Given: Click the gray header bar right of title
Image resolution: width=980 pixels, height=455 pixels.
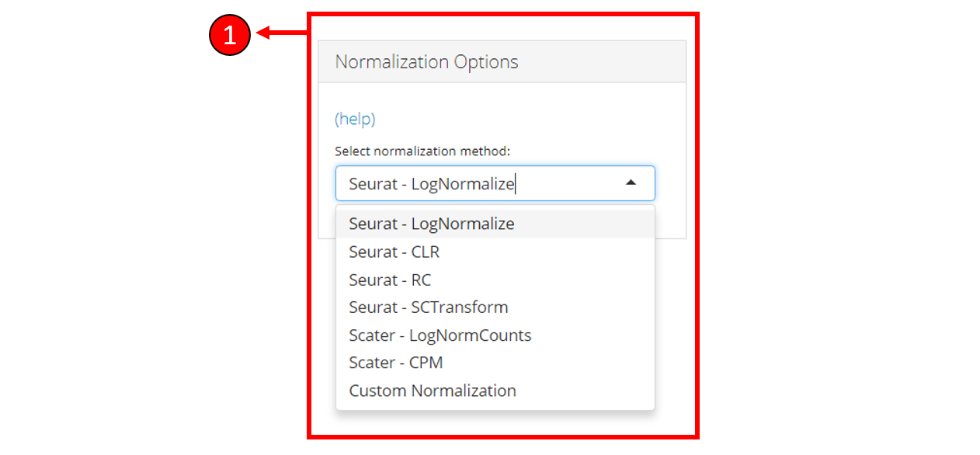Looking at the screenshot, I should pyautogui.click(x=606, y=62).
